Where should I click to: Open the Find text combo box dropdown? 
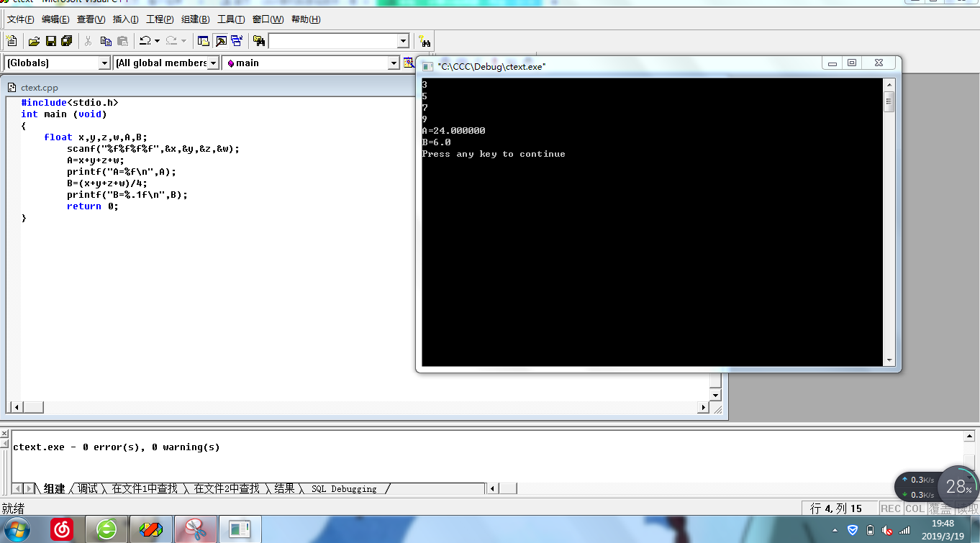click(x=403, y=42)
